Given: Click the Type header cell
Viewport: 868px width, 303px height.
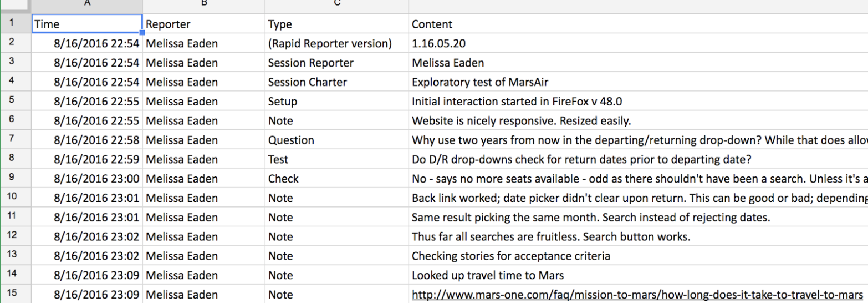Looking at the screenshot, I should pos(337,24).
